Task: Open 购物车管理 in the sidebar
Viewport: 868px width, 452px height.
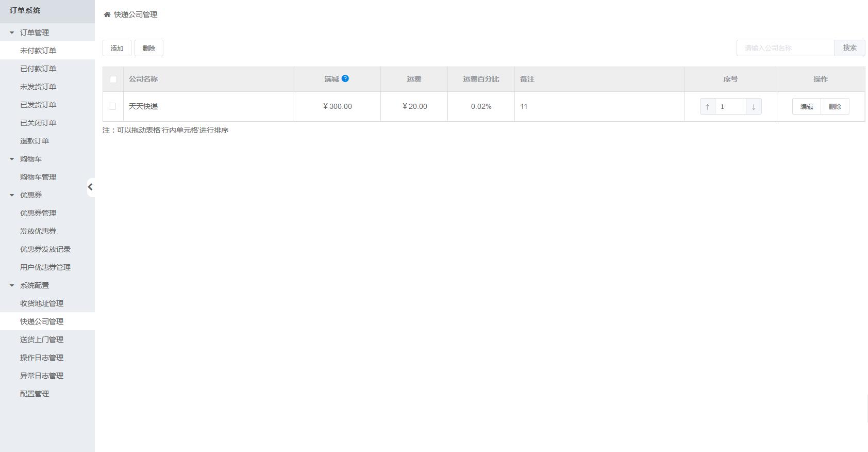Action: [x=47, y=177]
